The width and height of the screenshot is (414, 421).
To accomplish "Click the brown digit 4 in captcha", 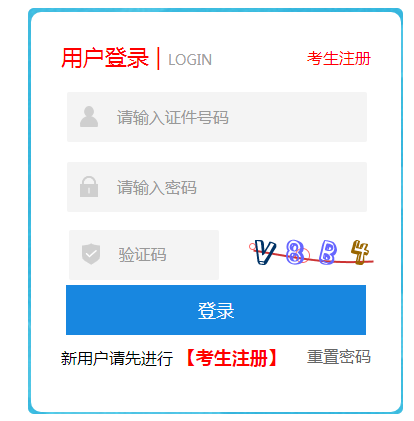I will click(x=360, y=252).
